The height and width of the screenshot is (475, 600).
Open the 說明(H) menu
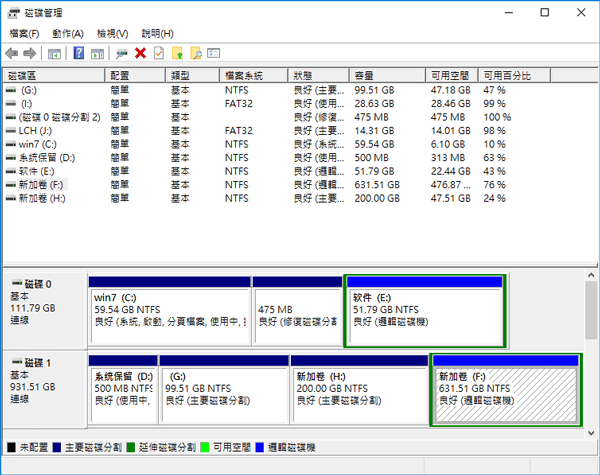(157, 34)
